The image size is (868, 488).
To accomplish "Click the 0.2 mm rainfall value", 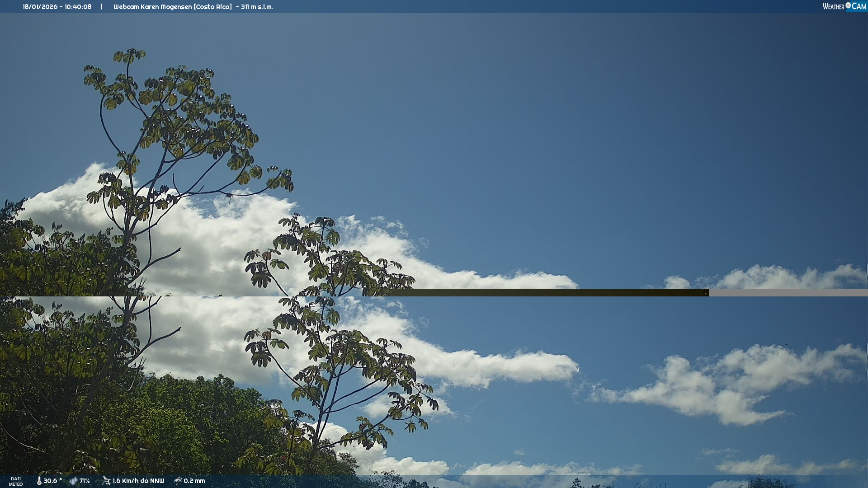I will click(x=194, y=481).
